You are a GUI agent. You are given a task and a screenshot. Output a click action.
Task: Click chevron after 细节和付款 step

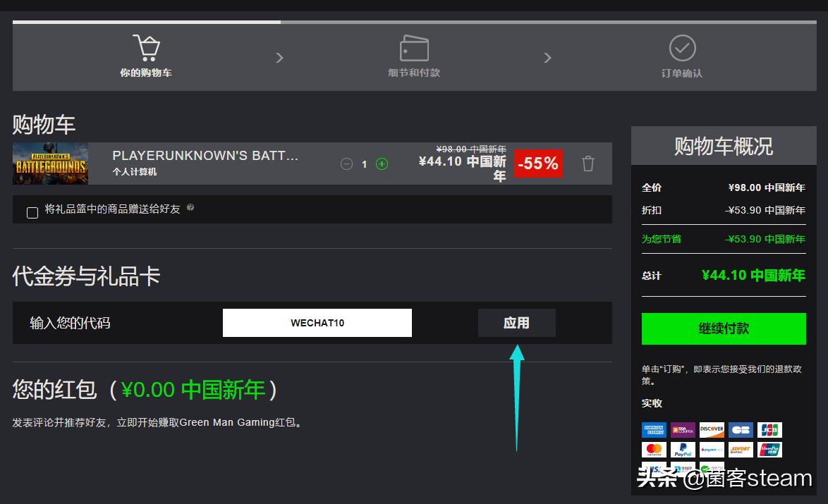coord(547,58)
